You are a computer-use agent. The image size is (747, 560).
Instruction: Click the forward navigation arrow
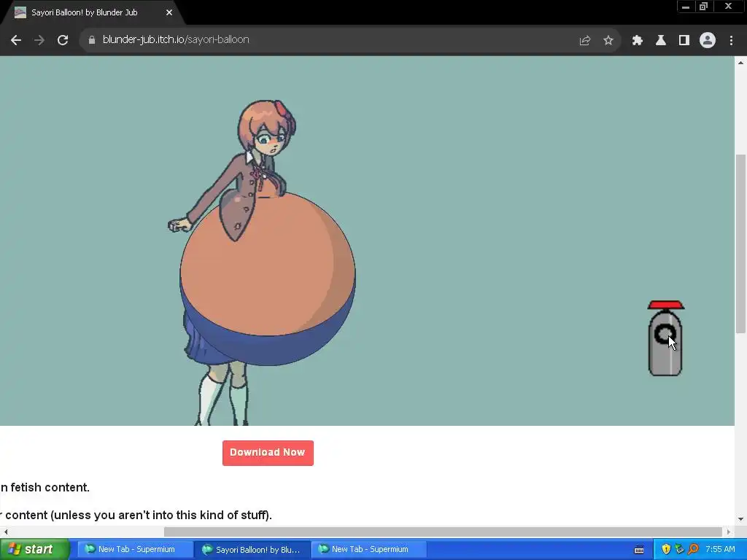[x=39, y=40]
